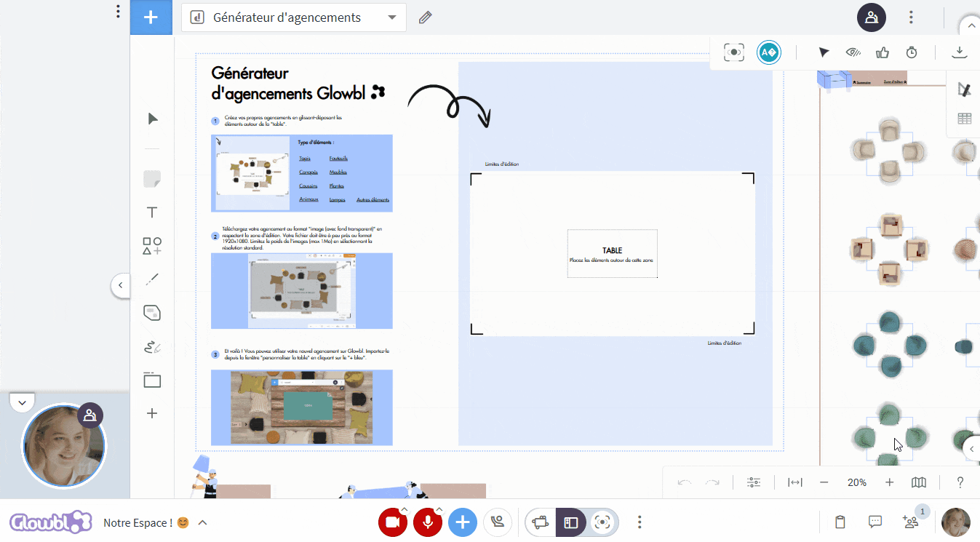Open the table grid icon on the right panel
The width and height of the screenshot is (980, 542).
pyautogui.click(x=965, y=119)
